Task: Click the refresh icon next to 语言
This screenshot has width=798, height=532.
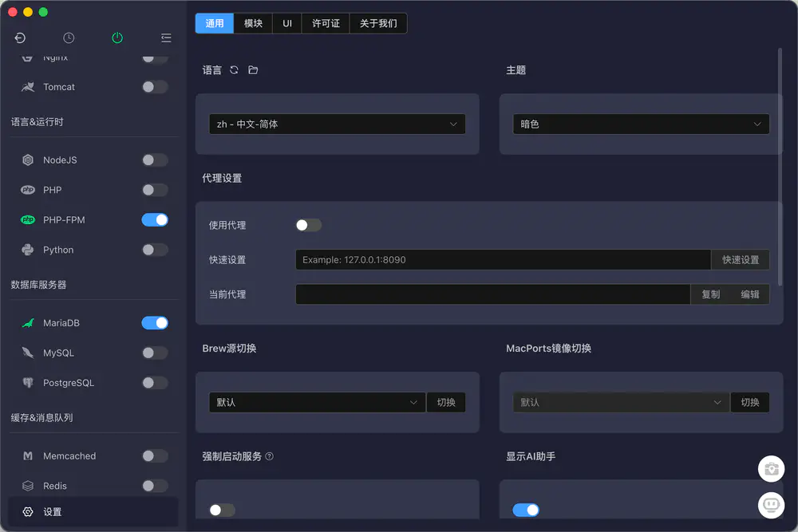Action: pyautogui.click(x=234, y=69)
